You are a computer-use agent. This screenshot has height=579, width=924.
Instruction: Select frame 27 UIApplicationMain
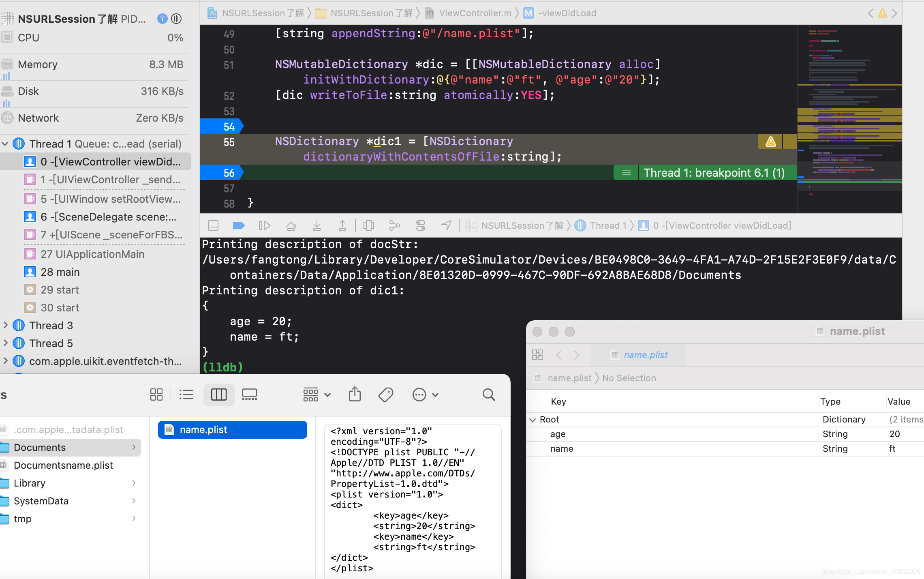click(x=85, y=254)
